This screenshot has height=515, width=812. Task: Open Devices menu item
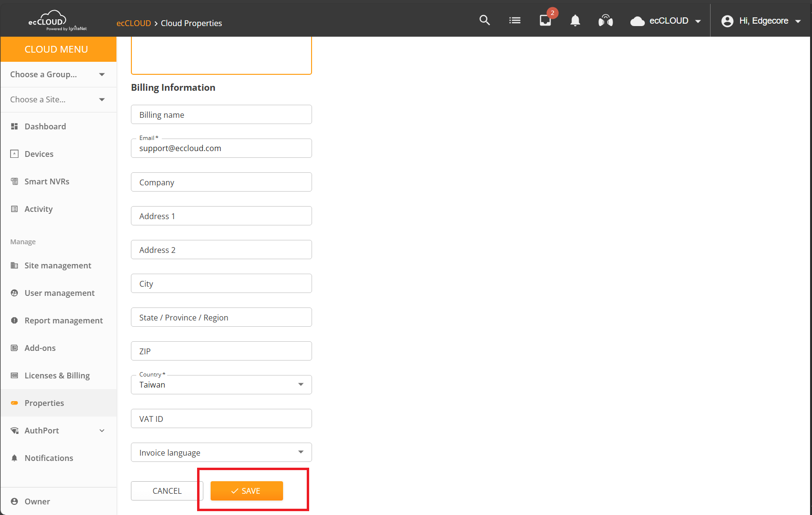[x=58, y=154]
